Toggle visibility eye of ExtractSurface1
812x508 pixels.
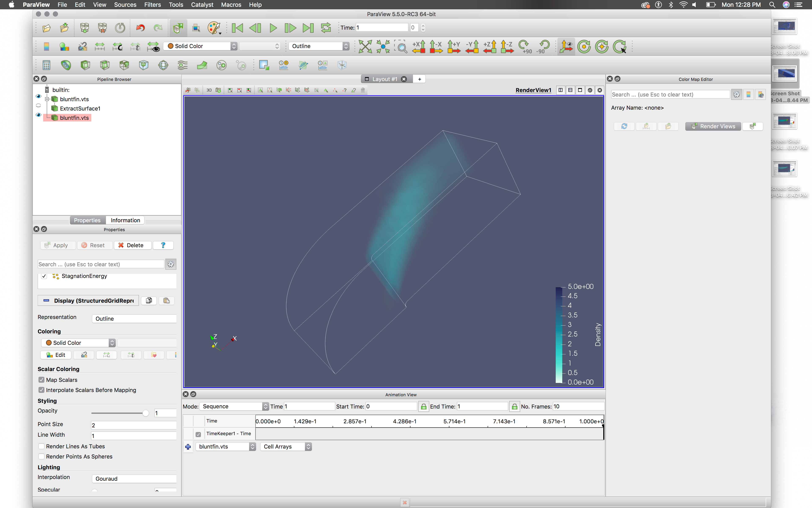point(38,106)
